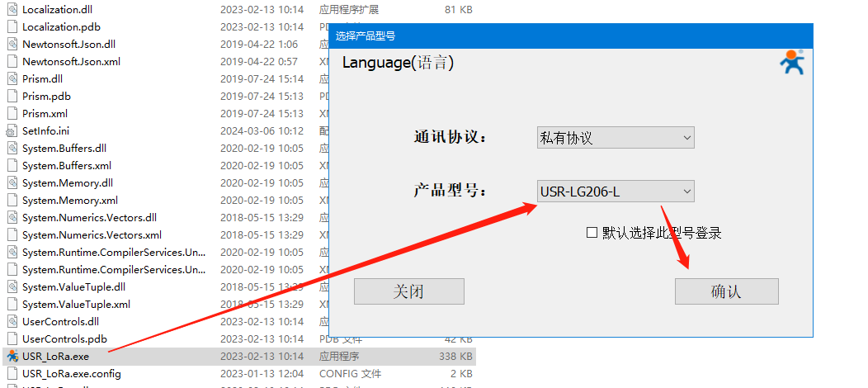The height and width of the screenshot is (388, 868).
Task: Select the file named USR_LoRa.exe.config
Action: 72,374
